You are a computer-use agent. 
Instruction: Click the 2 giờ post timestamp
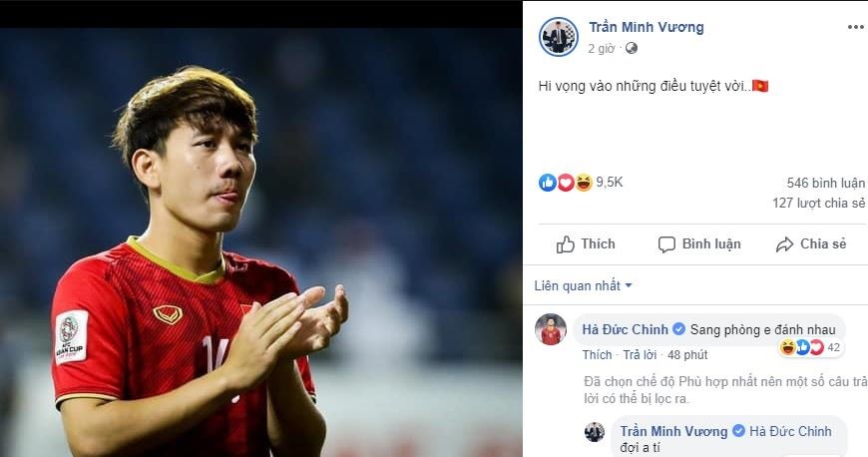coord(601,48)
